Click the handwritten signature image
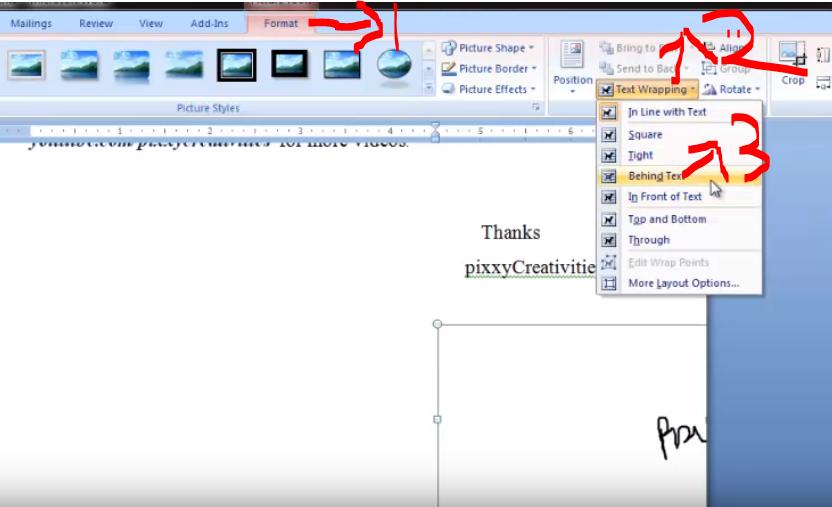Screen dimensions: 832x507 click(681, 436)
